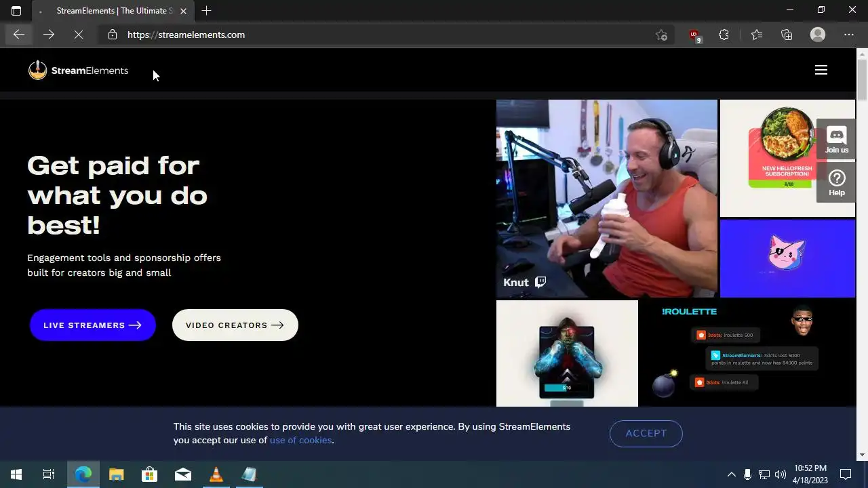This screenshot has width=868, height=488.
Task: Open the uBlock Origin extension
Action: [694, 35]
